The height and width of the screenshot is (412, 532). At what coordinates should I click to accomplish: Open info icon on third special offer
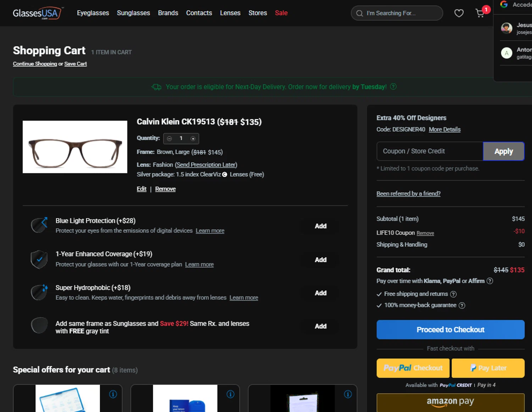348,394
